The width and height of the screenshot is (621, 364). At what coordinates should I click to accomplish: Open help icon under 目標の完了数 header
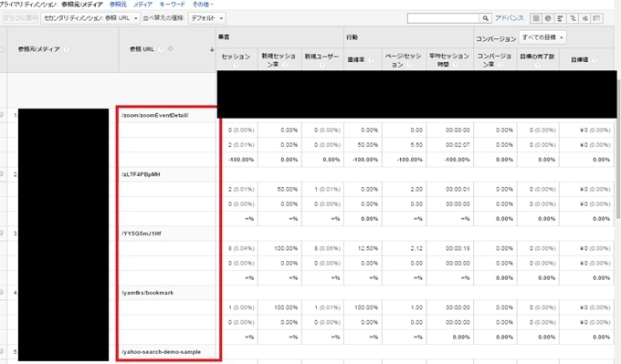[537, 65]
